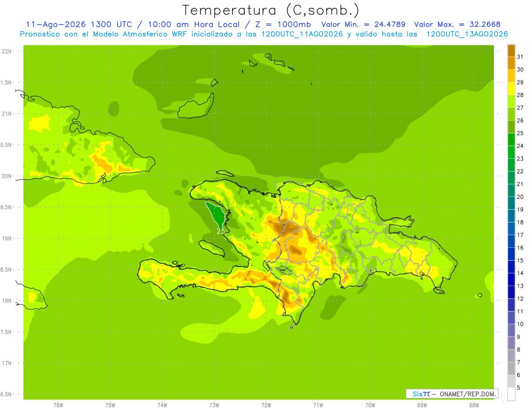
Task: Click legend value "29" on the color scale
Action: coord(520,82)
